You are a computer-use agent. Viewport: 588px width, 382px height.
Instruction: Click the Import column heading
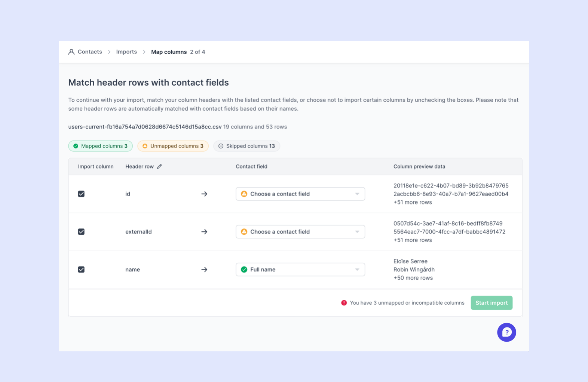[x=96, y=166]
